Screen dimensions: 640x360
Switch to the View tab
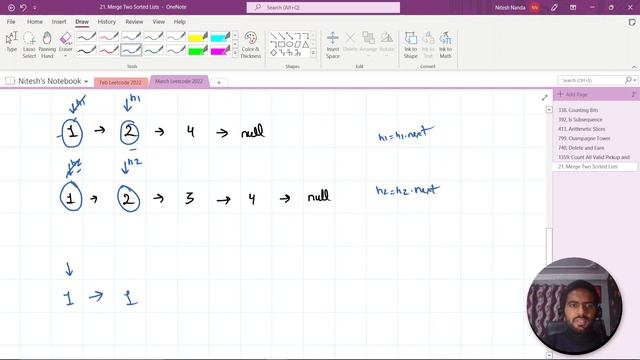158,22
